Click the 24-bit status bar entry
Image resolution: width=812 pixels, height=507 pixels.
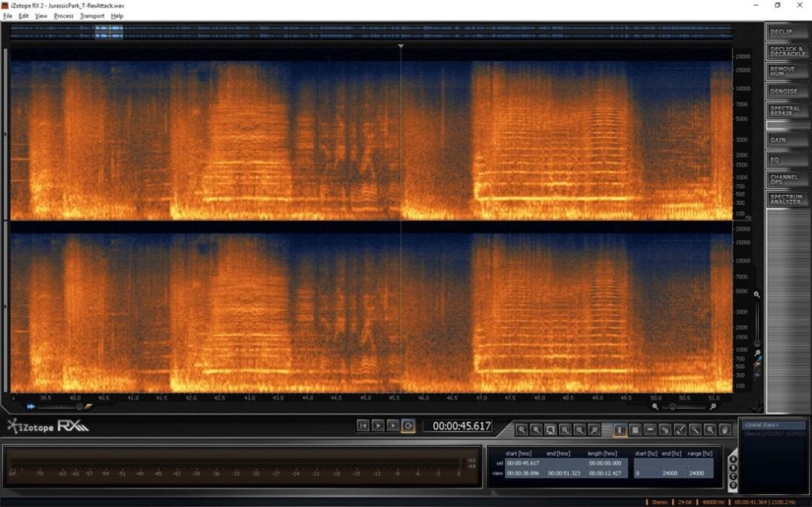pos(685,502)
